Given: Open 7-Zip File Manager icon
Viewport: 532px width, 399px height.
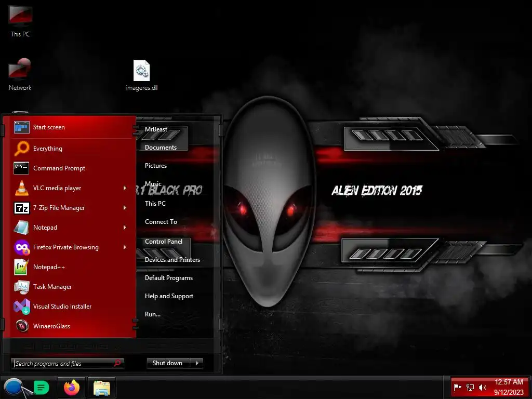Looking at the screenshot, I should click(22, 208).
